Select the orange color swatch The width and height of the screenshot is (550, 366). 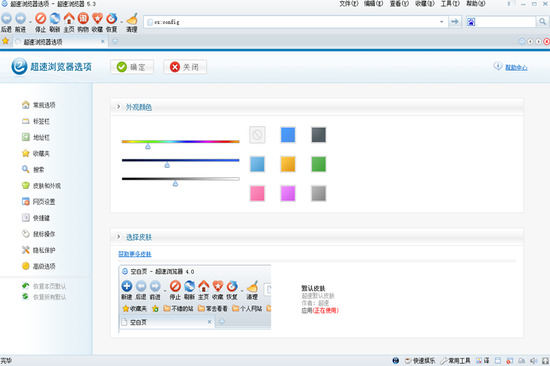click(x=288, y=164)
